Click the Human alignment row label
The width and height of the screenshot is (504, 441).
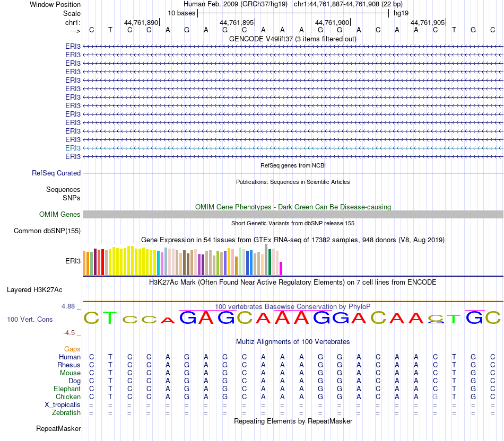pyautogui.click(x=69, y=357)
